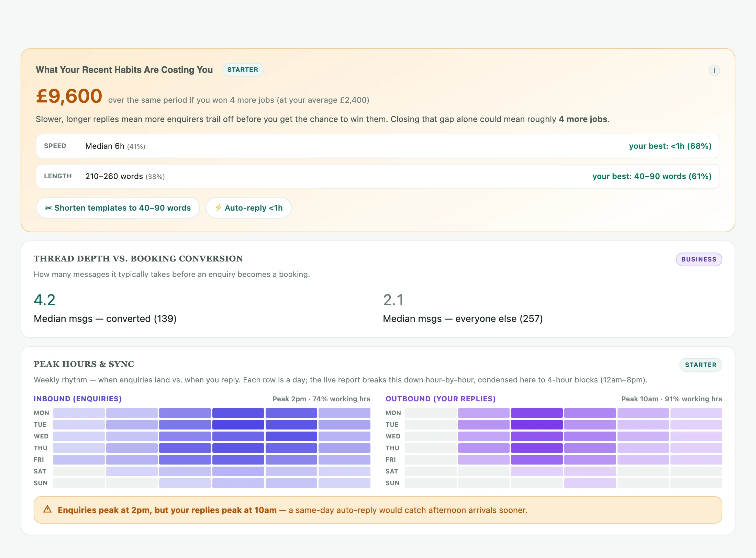Viewport: 756px width, 558px height.
Task: Click the STARTER badge on Peak Hours card
Action: pyautogui.click(x=701, y=365)
